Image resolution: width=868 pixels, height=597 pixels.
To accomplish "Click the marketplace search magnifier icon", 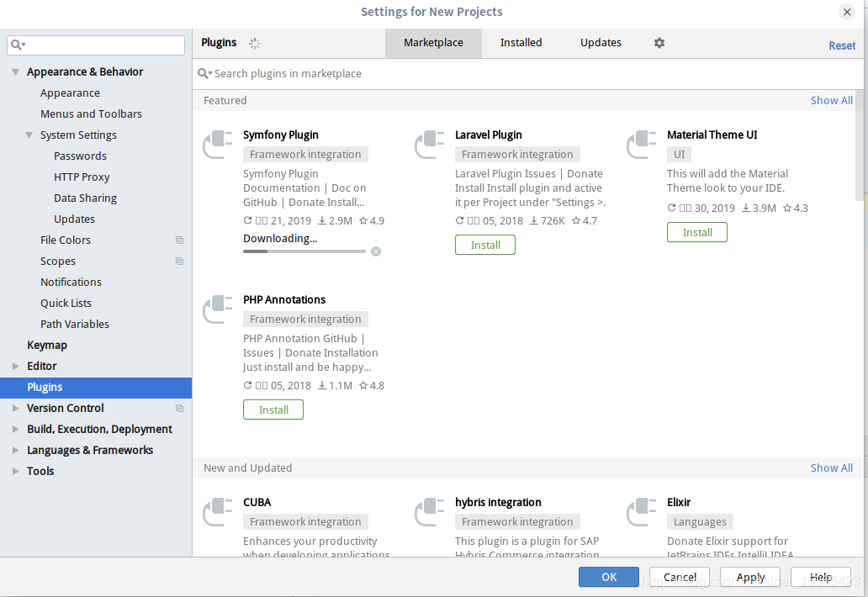I will pyautogui.click(x=205, y=74).
